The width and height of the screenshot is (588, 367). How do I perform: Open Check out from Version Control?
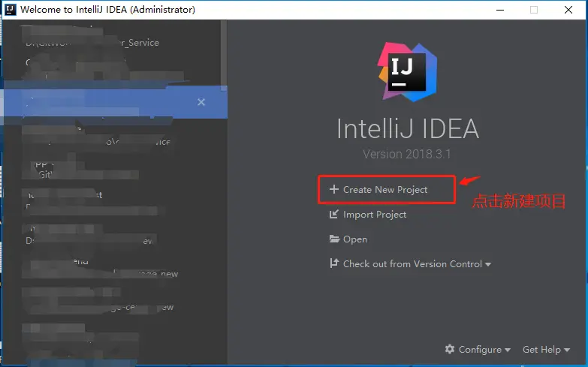click(x=412, y=264)
